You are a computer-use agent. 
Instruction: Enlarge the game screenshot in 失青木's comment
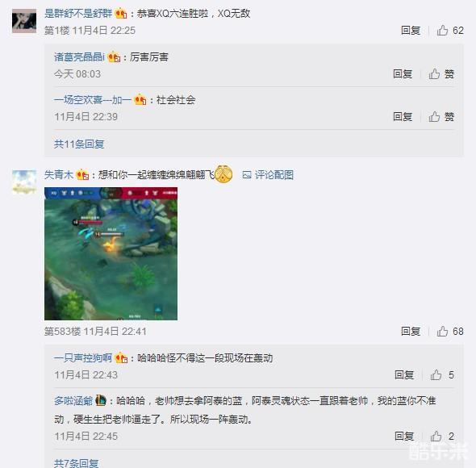tap(111, 253)
